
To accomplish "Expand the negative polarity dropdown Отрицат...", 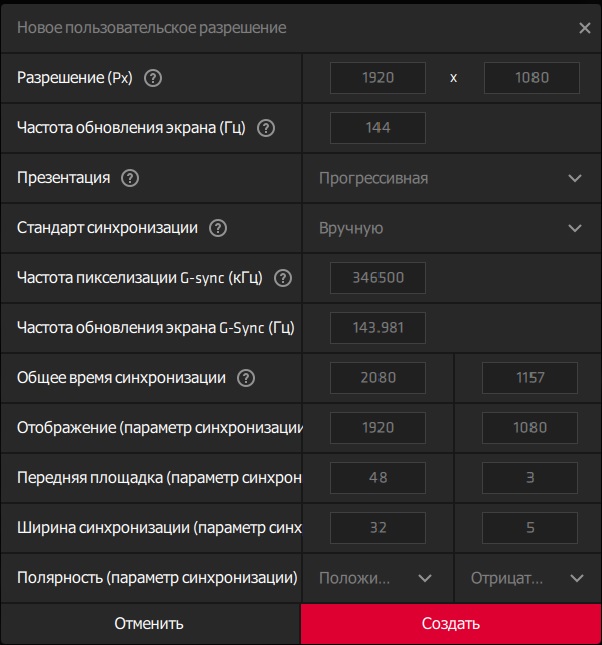I will [x=528, y=578].
